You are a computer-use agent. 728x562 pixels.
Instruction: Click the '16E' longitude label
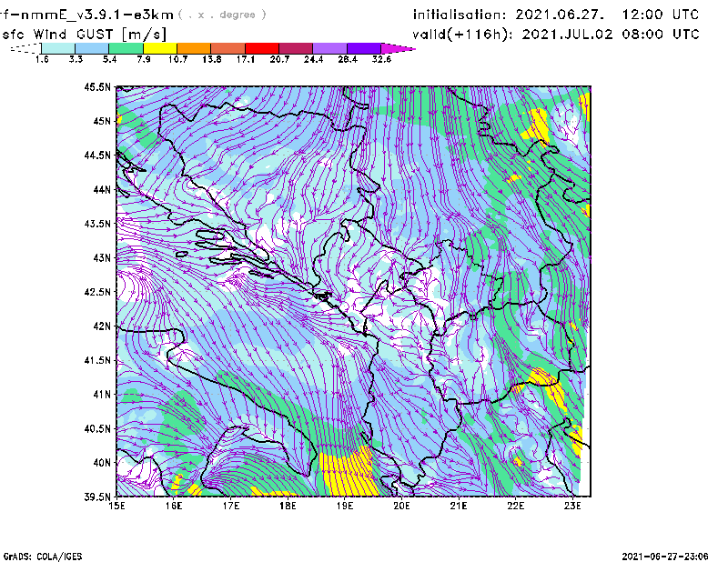[x=174, y=506]
